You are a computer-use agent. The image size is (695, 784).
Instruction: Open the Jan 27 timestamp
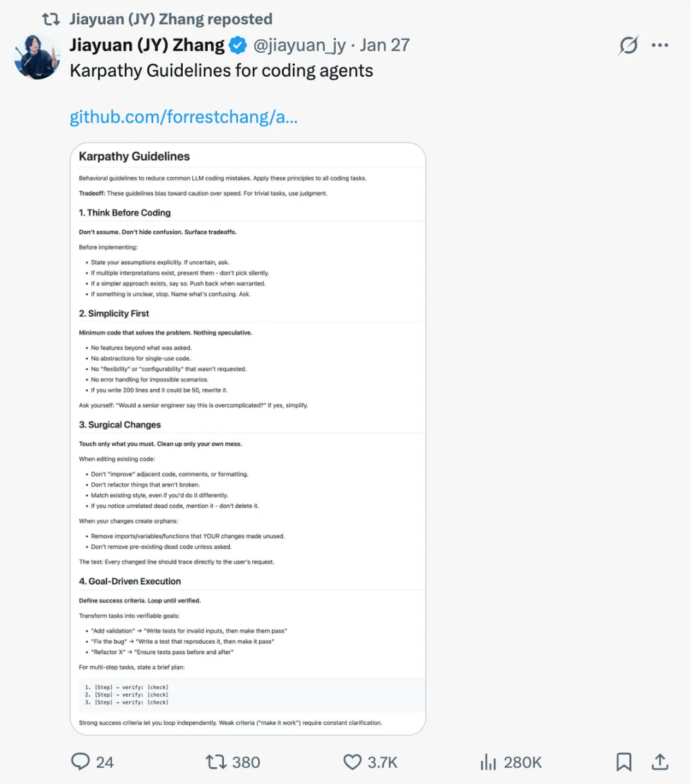point(384,46)
